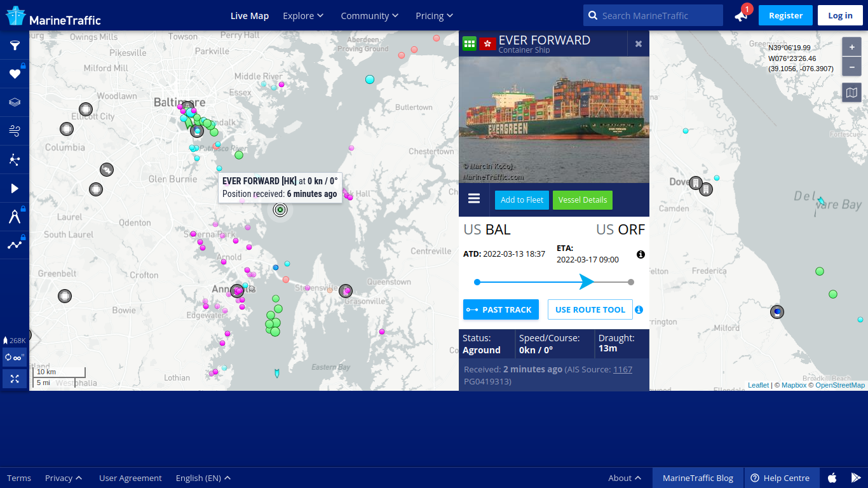This screenshot has height=488, width=868.
Task: Click the voyage progress bar arrow
Action: (x=587, y=281)
